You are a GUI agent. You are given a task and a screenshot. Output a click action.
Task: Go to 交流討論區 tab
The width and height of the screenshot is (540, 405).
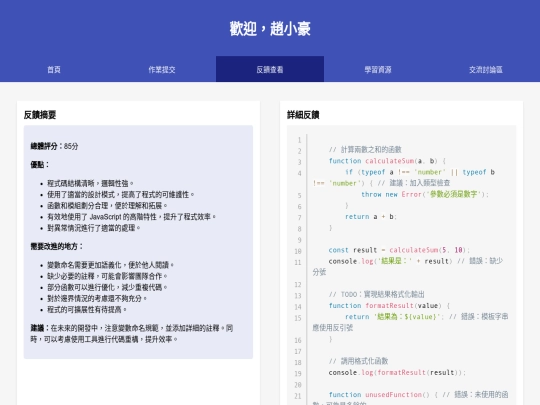486,70
